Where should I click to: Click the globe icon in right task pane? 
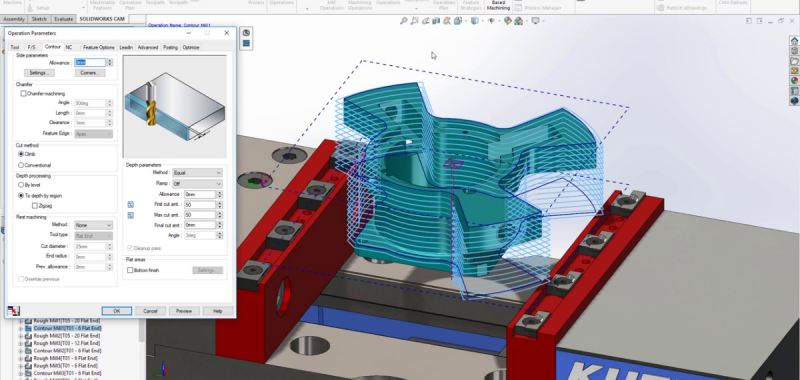[794, 101]
